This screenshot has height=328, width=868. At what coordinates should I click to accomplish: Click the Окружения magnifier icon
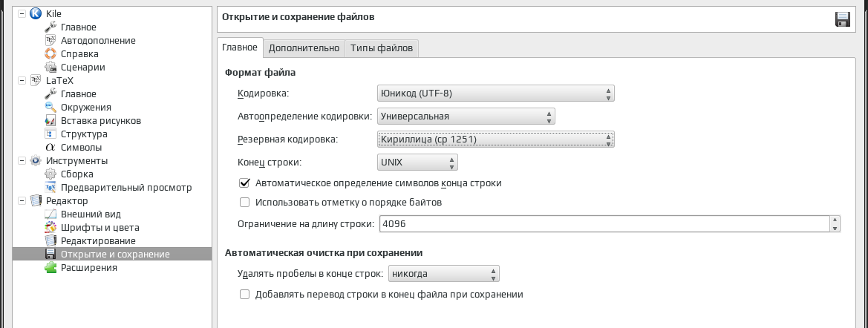pos(50,108)
